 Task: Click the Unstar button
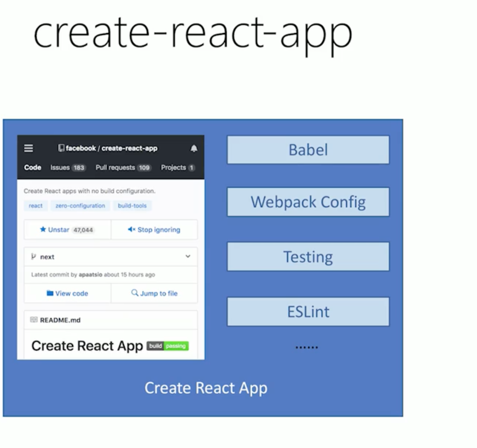pos(68,229)
